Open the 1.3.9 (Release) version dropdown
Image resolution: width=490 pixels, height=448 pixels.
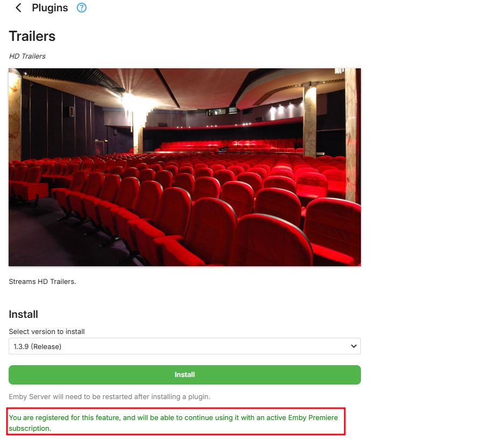point(184,346)
